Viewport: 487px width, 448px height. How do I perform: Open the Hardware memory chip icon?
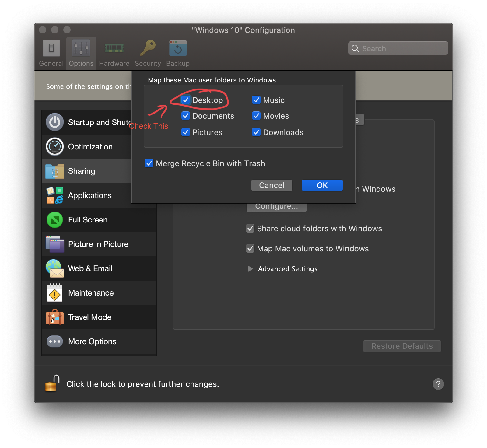click(114, 48)
